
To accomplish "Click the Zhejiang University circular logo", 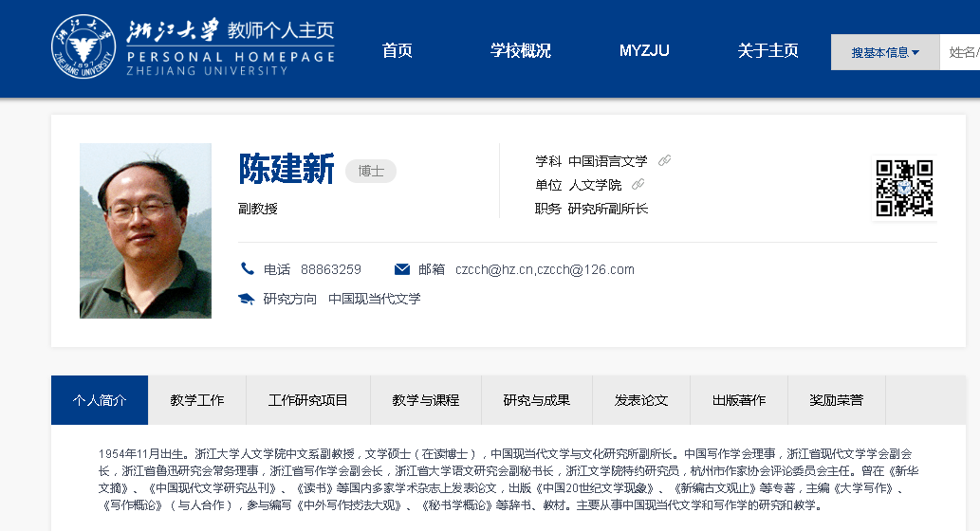I will pyautogui.click(x=83, y=46).
